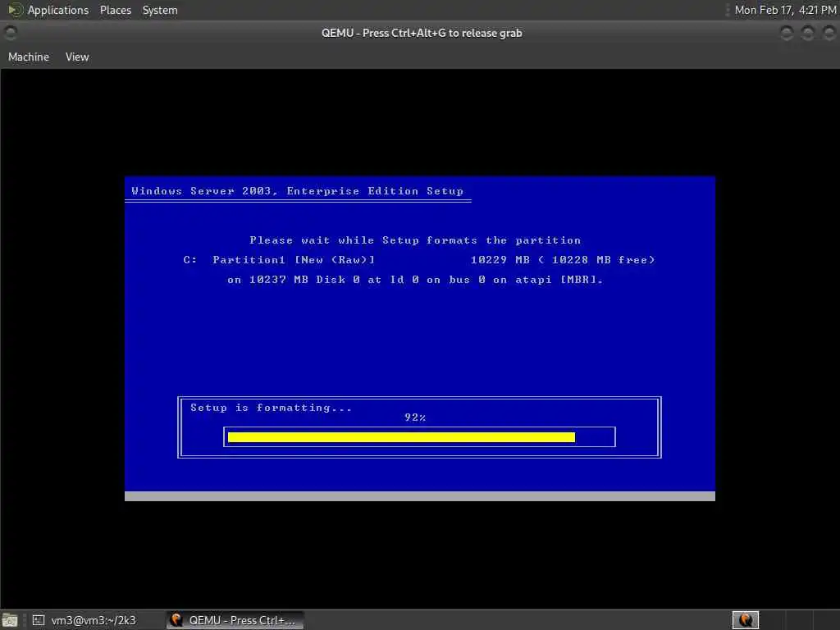The width and height of the screenshot is (840, 630).
Task: Open the System menu
Action: point(160,10)
